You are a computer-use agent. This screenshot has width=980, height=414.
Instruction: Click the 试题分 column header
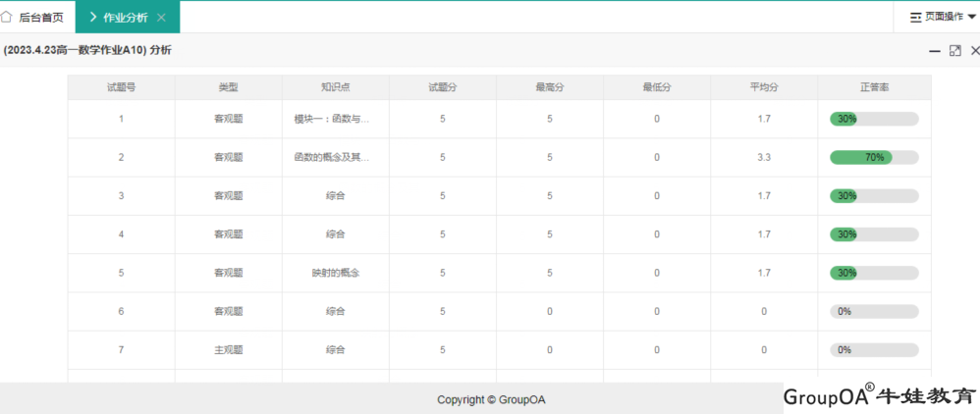point(443,87)
